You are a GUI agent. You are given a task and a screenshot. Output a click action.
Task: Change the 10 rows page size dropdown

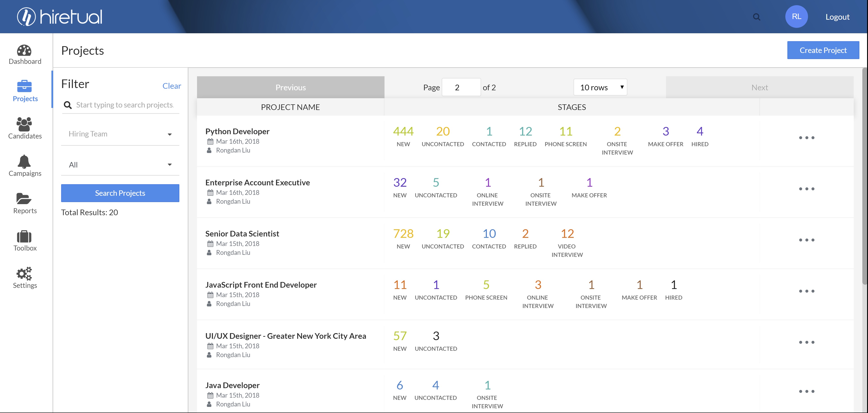[x=600, y=87]
